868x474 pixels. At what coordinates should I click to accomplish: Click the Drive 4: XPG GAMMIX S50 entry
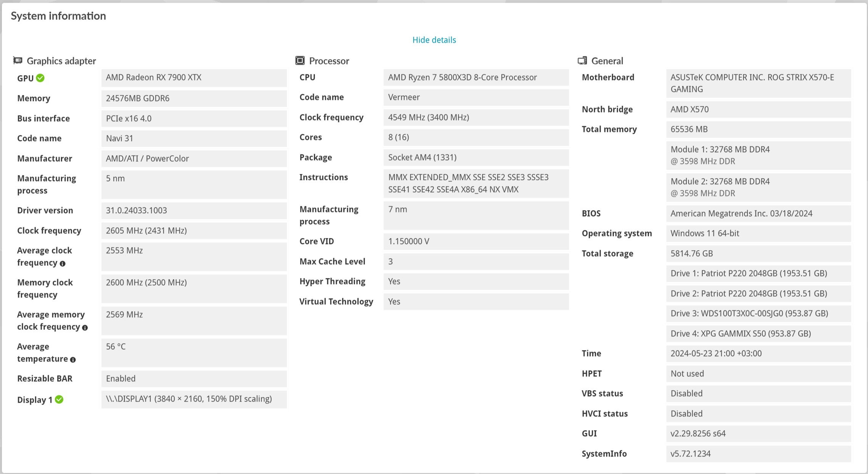point(758,334)
